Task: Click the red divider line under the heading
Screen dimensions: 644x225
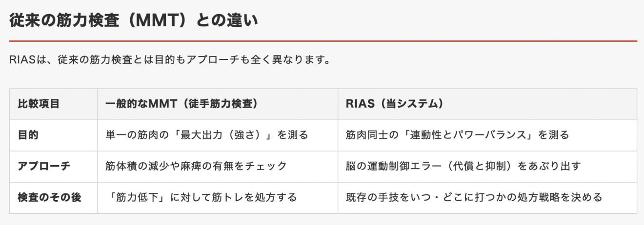Action: point(323,41)
